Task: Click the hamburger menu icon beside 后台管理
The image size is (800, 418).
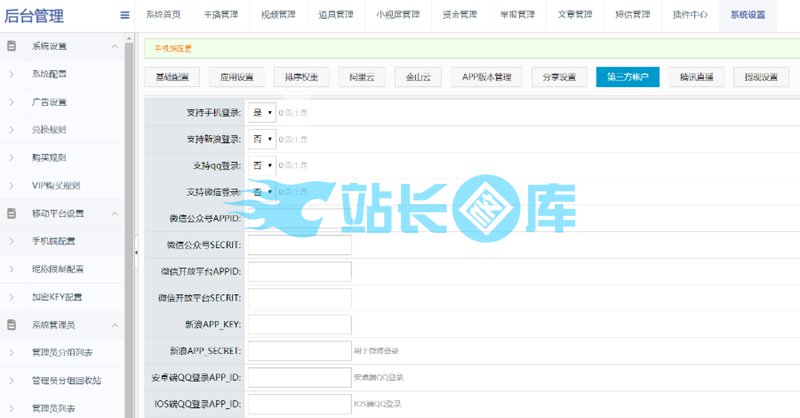Action: [124, 15]
